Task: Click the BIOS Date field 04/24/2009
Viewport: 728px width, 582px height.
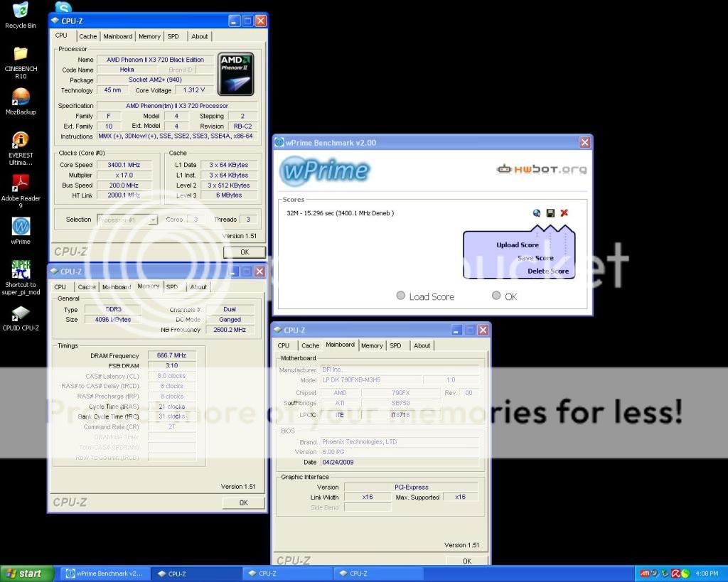Action: [x=400, y=462]
